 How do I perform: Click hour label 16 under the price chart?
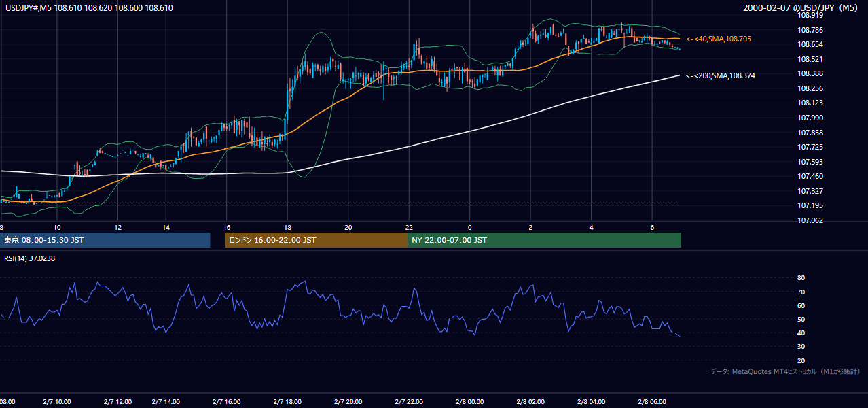227,228
